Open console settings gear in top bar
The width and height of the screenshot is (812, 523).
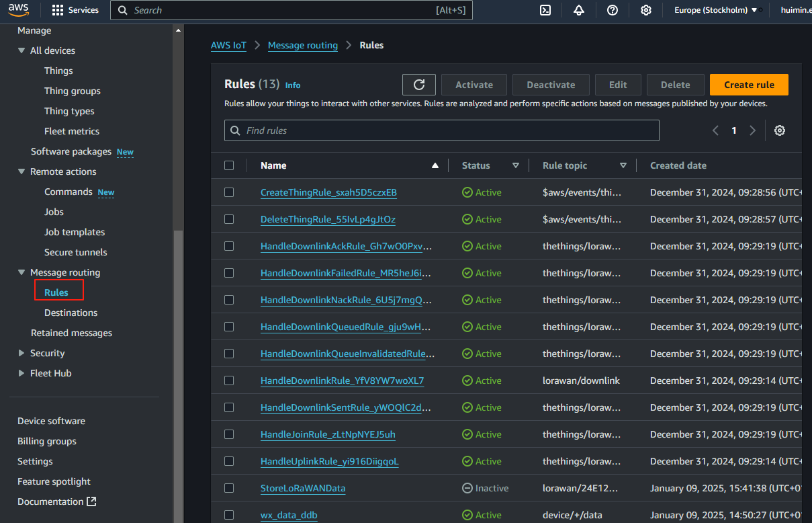pyautogui.click(x=646, y=10)
